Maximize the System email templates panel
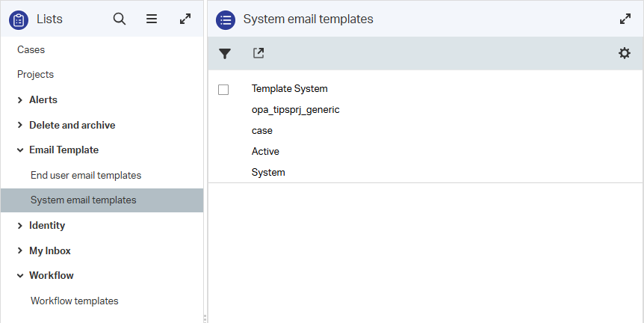644x323 pixels. tap(625, 19)
